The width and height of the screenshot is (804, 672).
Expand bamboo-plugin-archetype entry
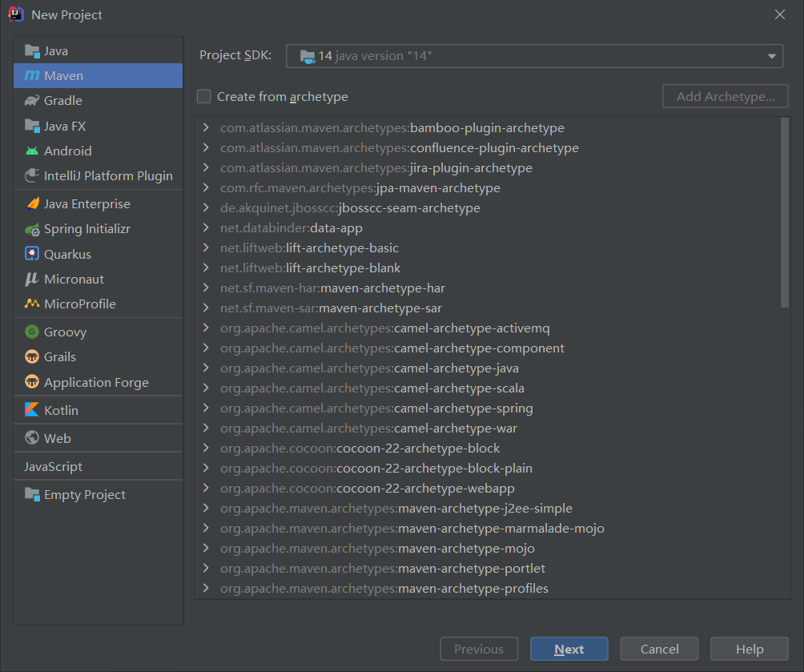[206, 127]
